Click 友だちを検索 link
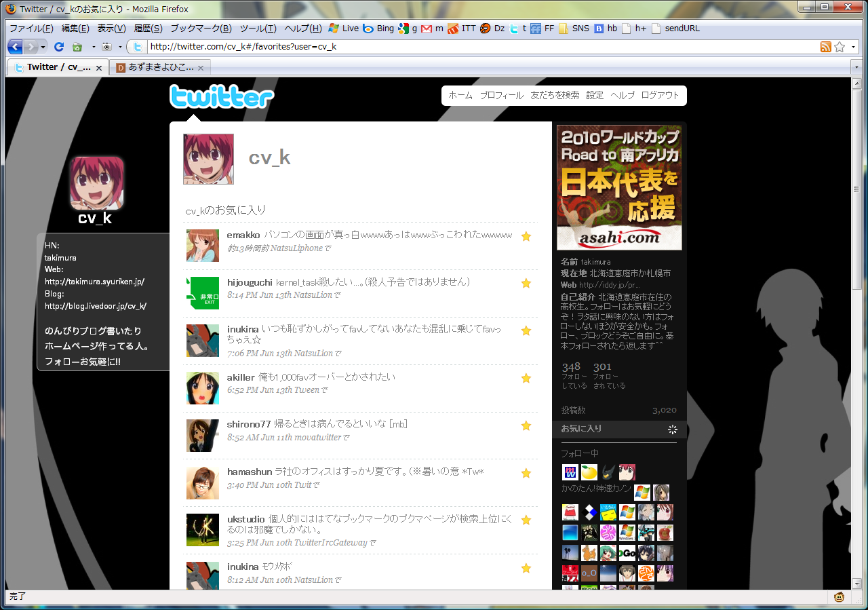Image resolution: width=868 pixels, height=610 pixels. click(x=555, y=96)
